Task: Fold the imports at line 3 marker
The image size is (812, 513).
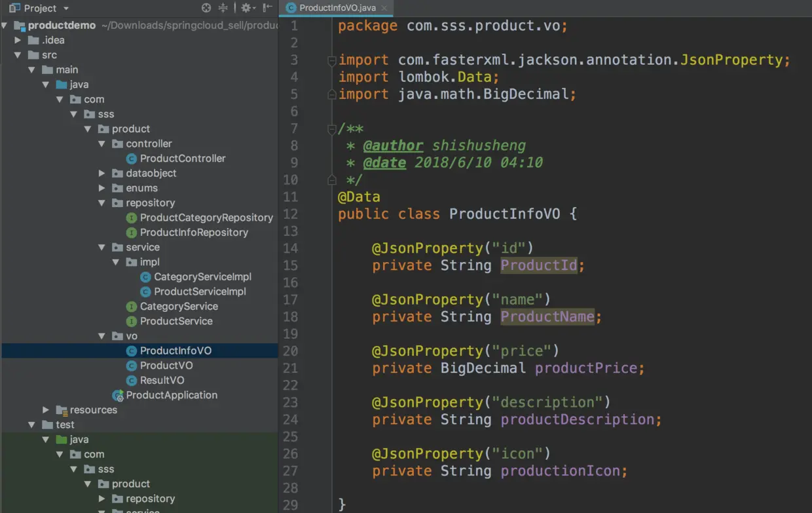Action: 332,60
